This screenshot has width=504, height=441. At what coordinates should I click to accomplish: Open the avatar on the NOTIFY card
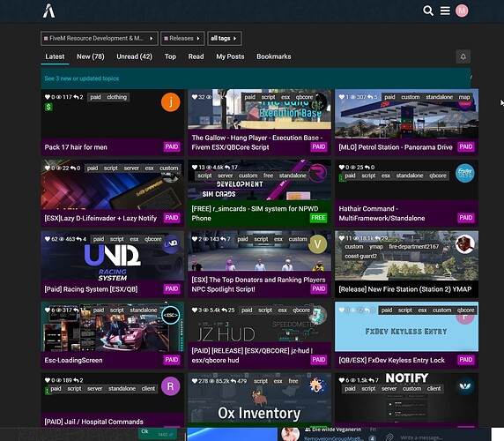(464, 386)
